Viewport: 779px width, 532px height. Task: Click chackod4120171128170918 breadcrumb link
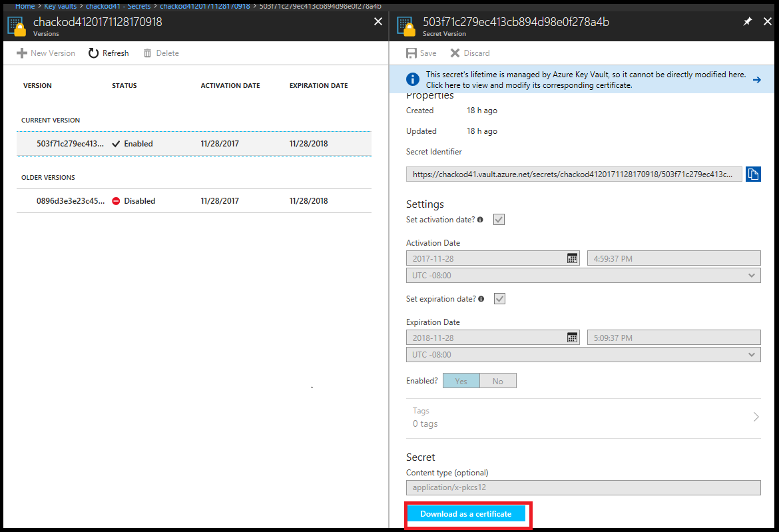pos(204,6)
